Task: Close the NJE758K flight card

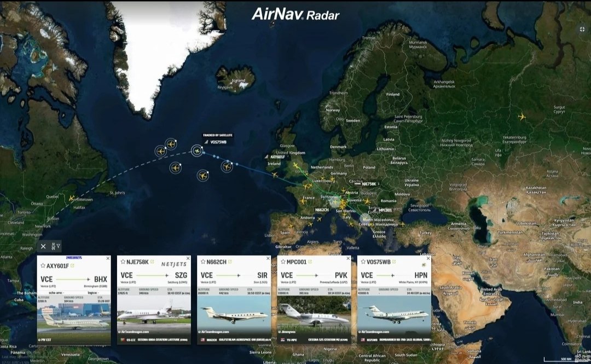Action: (x=188, y=258)
